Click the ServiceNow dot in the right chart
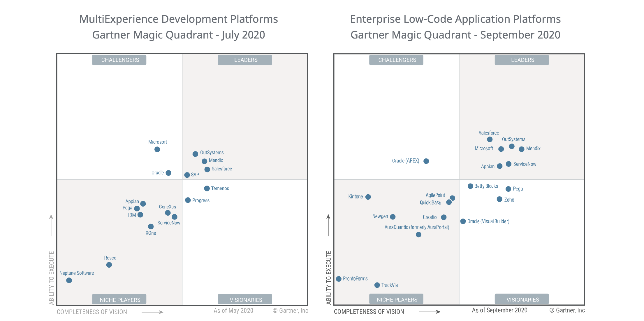Image resolution: width=644 pixels, height=321 pixels. pos(508,164)
